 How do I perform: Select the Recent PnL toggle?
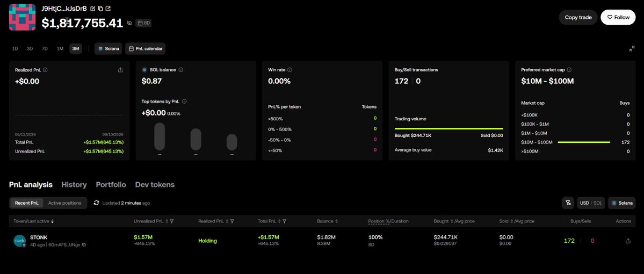[27, 203]
